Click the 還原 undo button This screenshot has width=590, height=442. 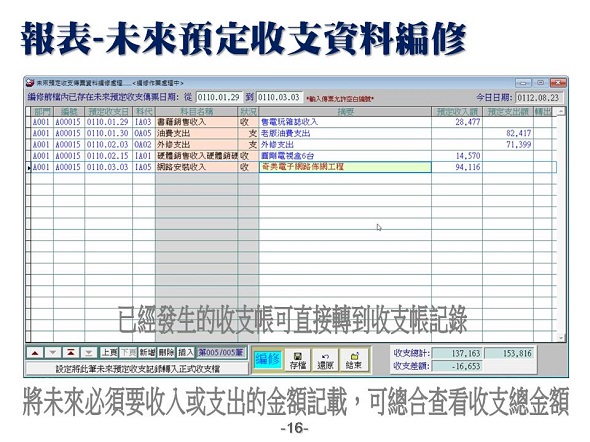[325, 360]
